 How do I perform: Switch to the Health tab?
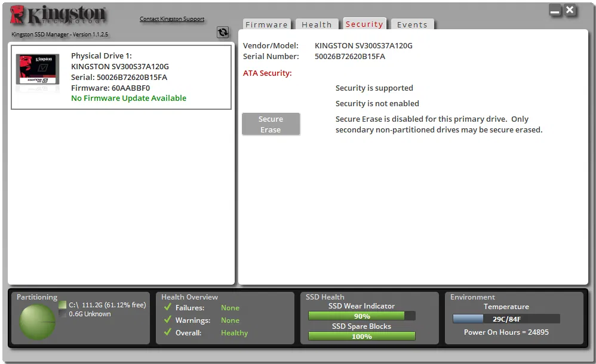click(x=317, y=24)
